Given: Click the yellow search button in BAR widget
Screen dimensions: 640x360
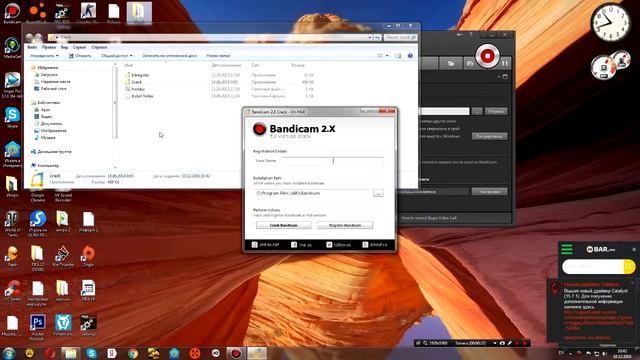Looking at the screenshot, I should point(629,267).
